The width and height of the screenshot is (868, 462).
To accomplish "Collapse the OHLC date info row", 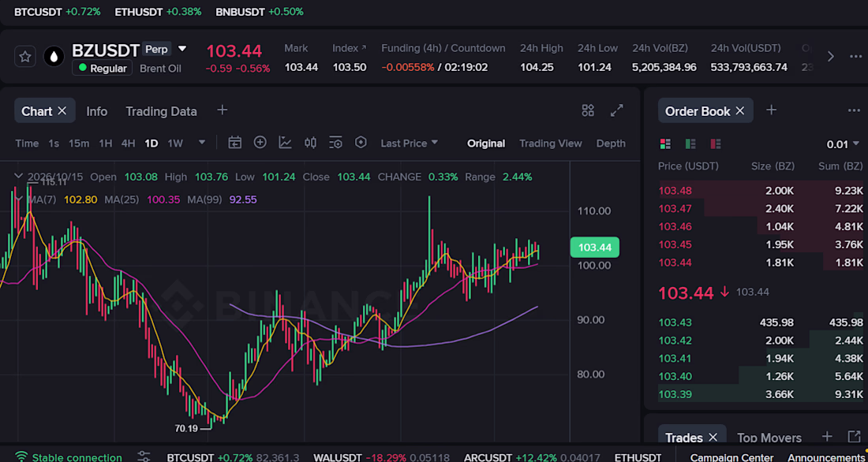I will pos(18,177).
